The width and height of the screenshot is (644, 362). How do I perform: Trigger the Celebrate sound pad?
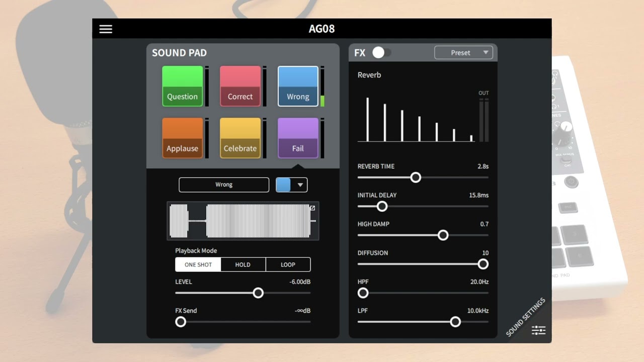pyautogui.click(x=240, y=138)
